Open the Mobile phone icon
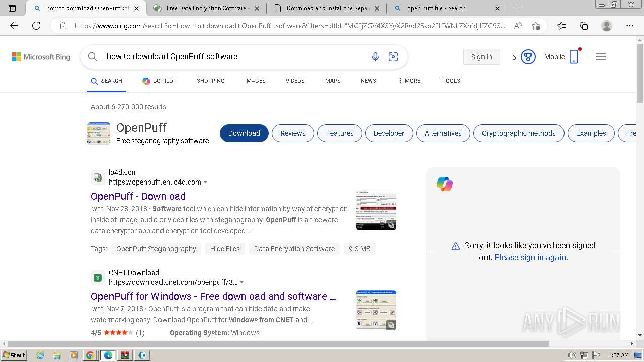 pyautogui.click(x=574, y=57)
